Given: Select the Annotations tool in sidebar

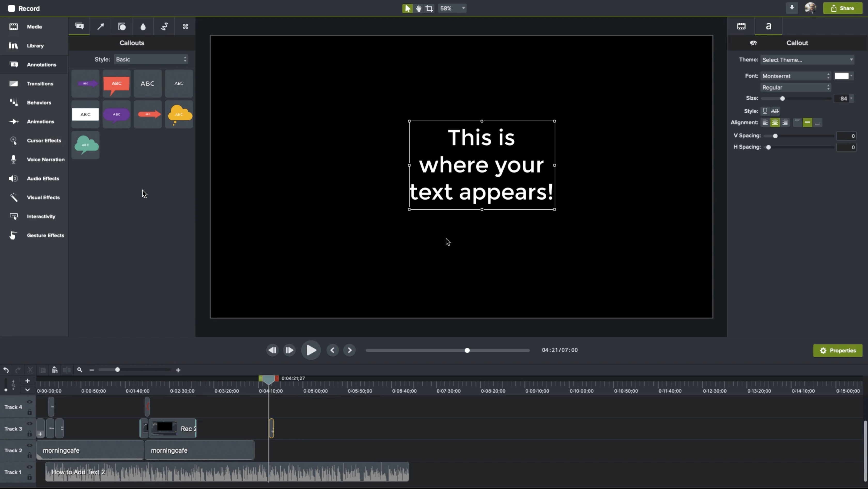Looking at the screenshot, I should point(34,64).
